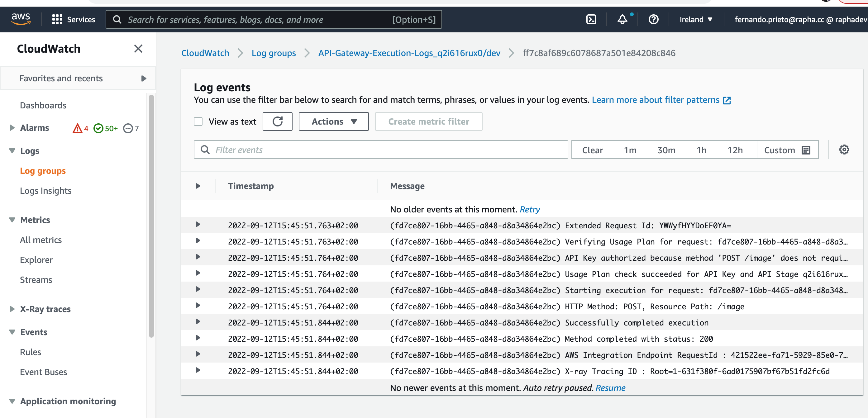
Task: Expand the Extended Request Id log row
Action: coord(198,225)
